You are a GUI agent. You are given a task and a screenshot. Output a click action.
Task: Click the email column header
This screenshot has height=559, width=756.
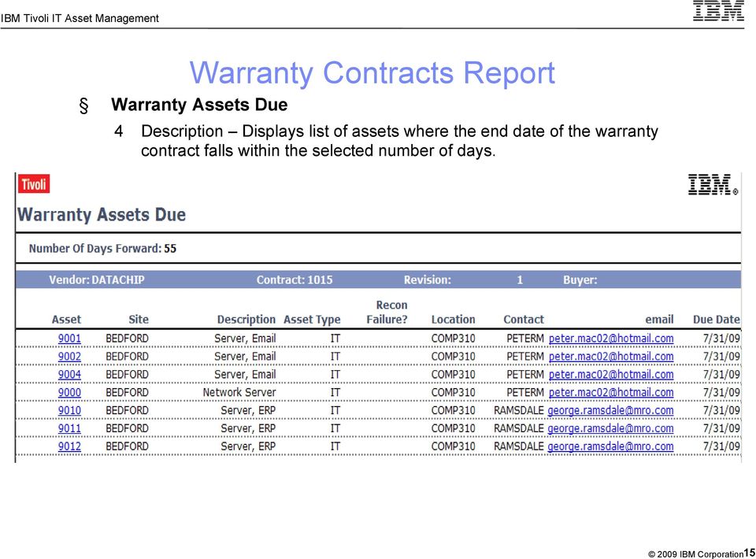659,320
